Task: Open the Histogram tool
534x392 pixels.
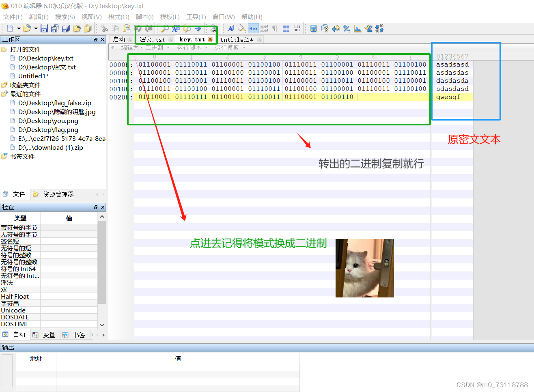Action: pyautogui.click(x=357, y=28)
